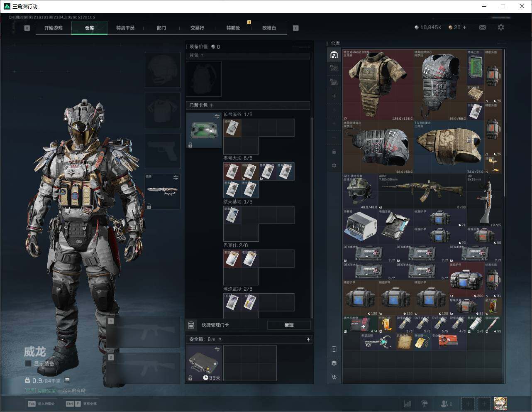Viewport: 532px width, 412px height.
Task: Click the add currency plus button
Action: (464, 27)
